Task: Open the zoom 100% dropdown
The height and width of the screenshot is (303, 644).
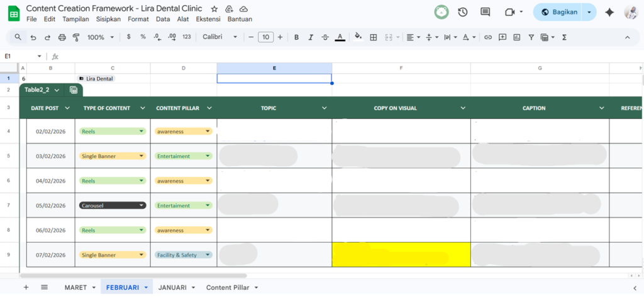Action: [101, 37]
